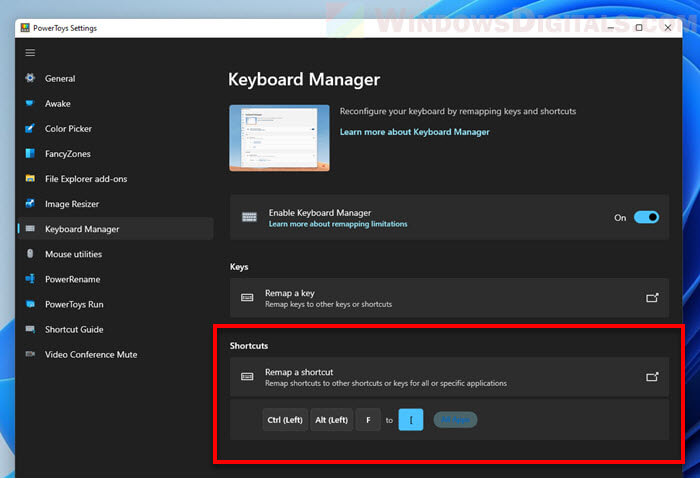
Task: Open Mouse utilities page
Action: 116,254
